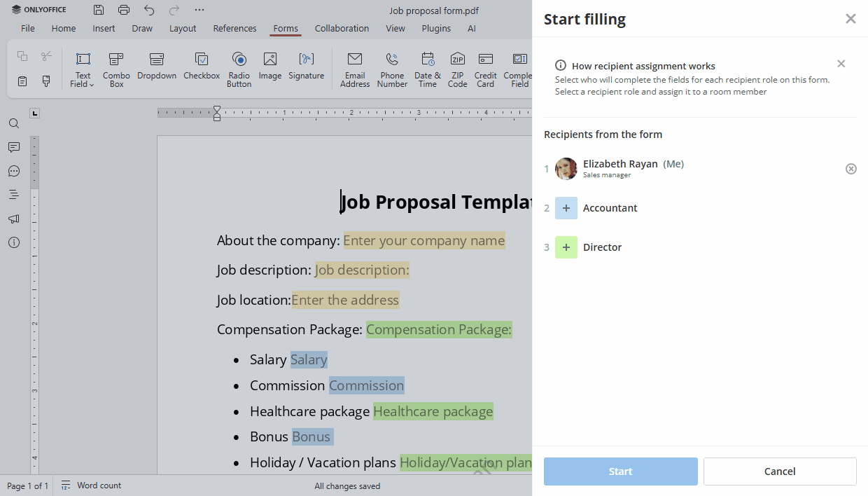Screen dimensions: 868x496
Task: Assign a member to Accountant role
Action: tap(566, 208)
